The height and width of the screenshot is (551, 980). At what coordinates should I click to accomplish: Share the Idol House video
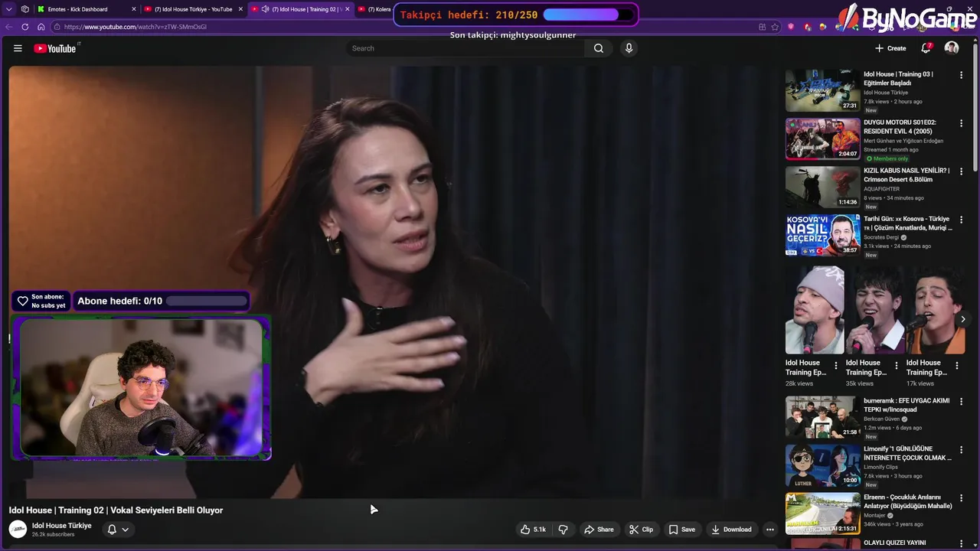599,530
